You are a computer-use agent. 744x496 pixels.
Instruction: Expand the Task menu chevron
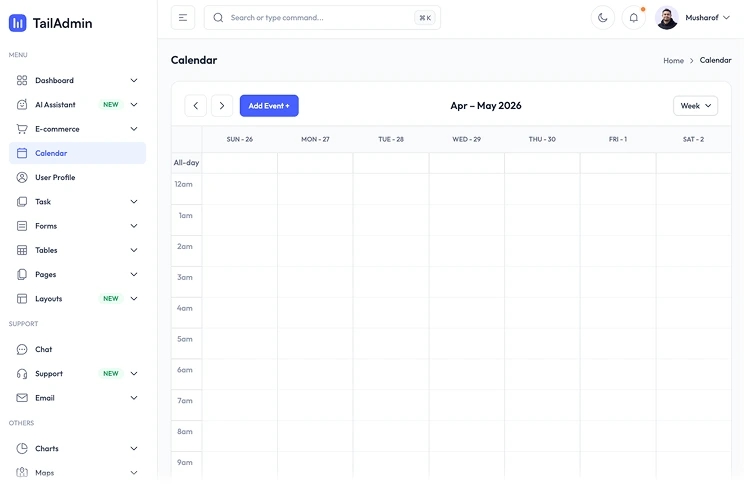[134, 201]
